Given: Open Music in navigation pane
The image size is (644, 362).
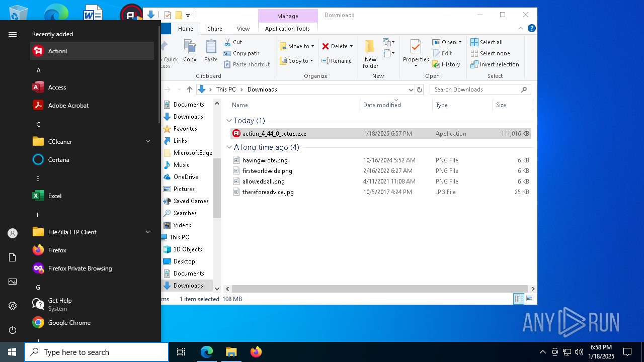Looking at the screenshot, I should 181,165.
